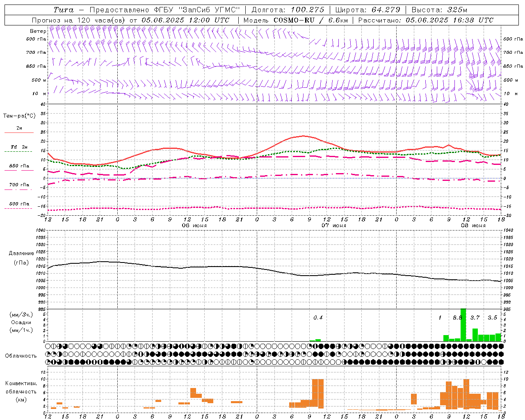This screenshot has height=420, width=525.
Task: Click the red "2м" temperature legend entry
Action: coord(19,128)
